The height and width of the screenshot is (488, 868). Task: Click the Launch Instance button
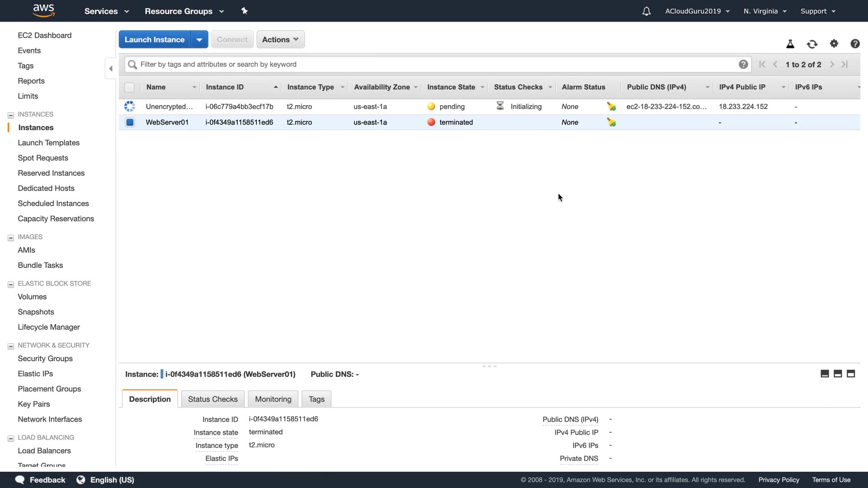pos(155,39)
